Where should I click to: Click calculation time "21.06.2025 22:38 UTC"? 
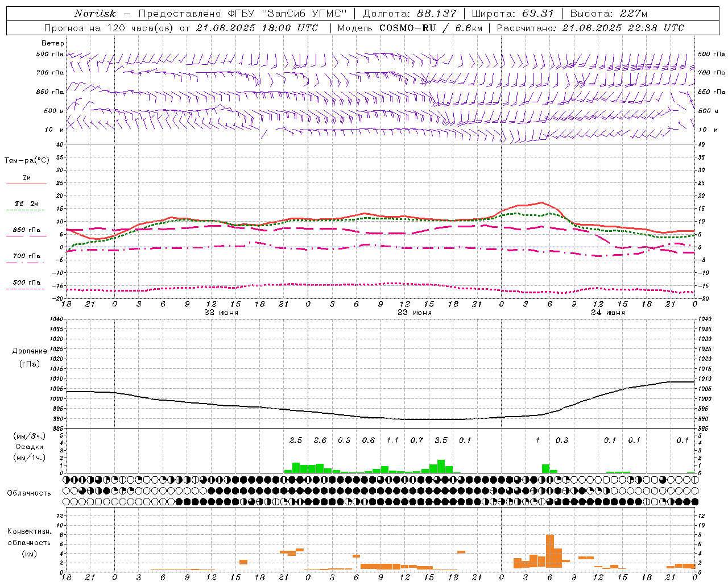[623, 28]
